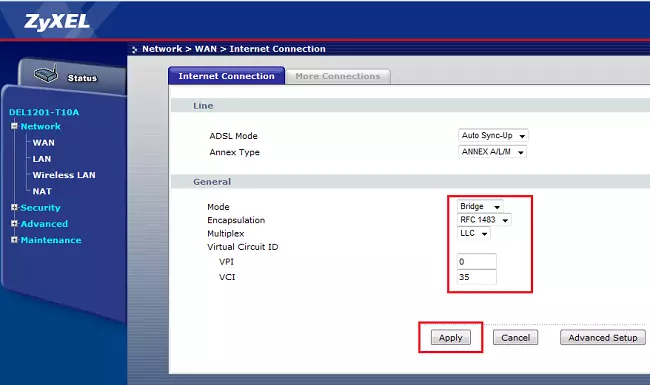Click the Virtual Circuit ID label
This screenshot has height=385, width=650.
243,247
